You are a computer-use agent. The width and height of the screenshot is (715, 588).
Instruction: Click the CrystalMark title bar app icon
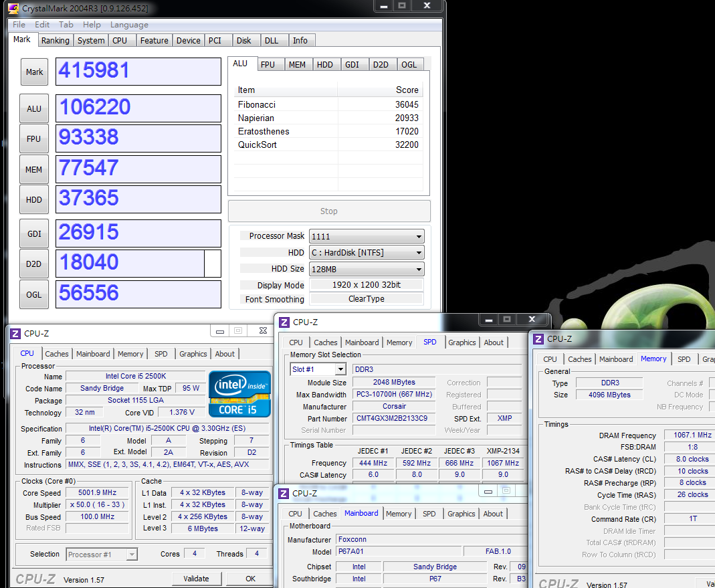13,9
